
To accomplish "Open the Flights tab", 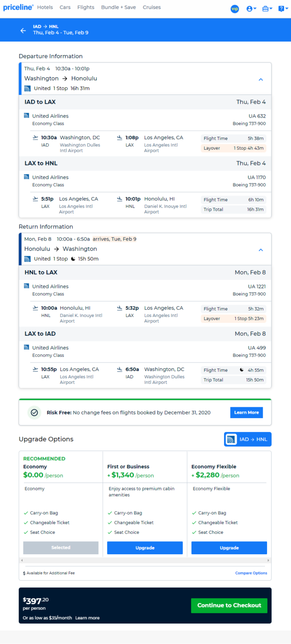I will click(x=86, y=7).
